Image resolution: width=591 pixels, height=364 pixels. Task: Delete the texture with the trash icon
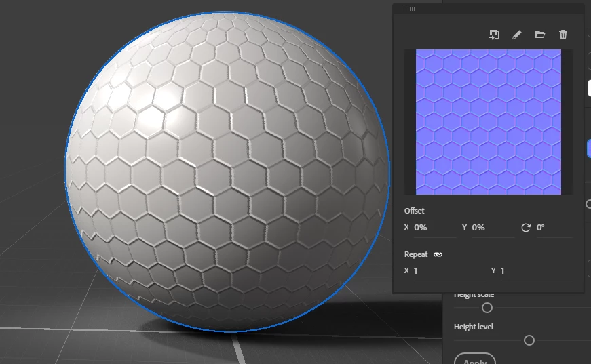563,35
